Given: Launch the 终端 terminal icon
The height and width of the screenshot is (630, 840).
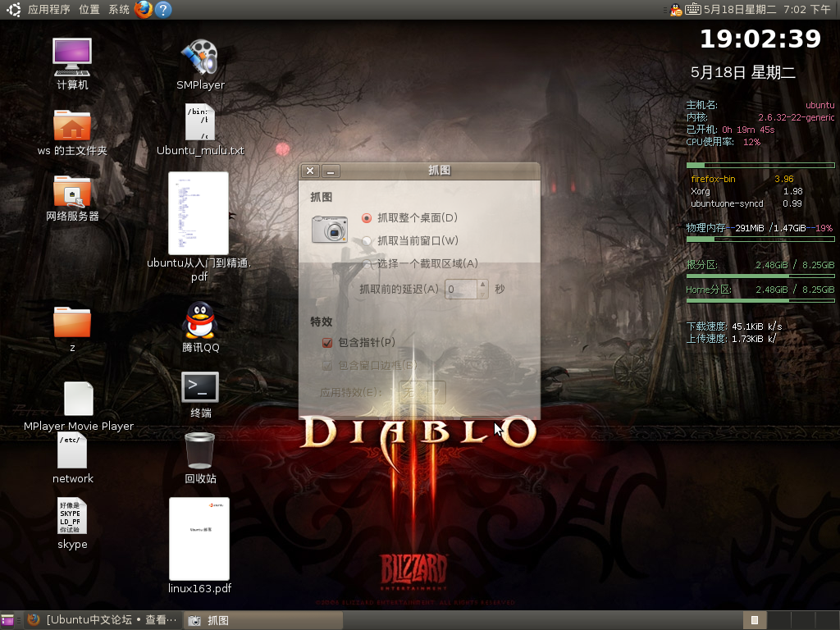Looking at the screenshot, I should (200, 387).
